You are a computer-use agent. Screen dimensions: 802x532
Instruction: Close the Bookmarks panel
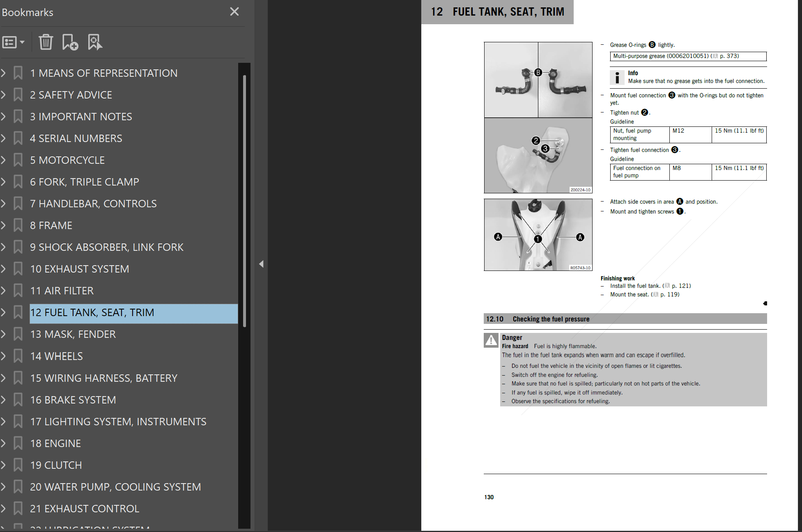coord(234,11)
